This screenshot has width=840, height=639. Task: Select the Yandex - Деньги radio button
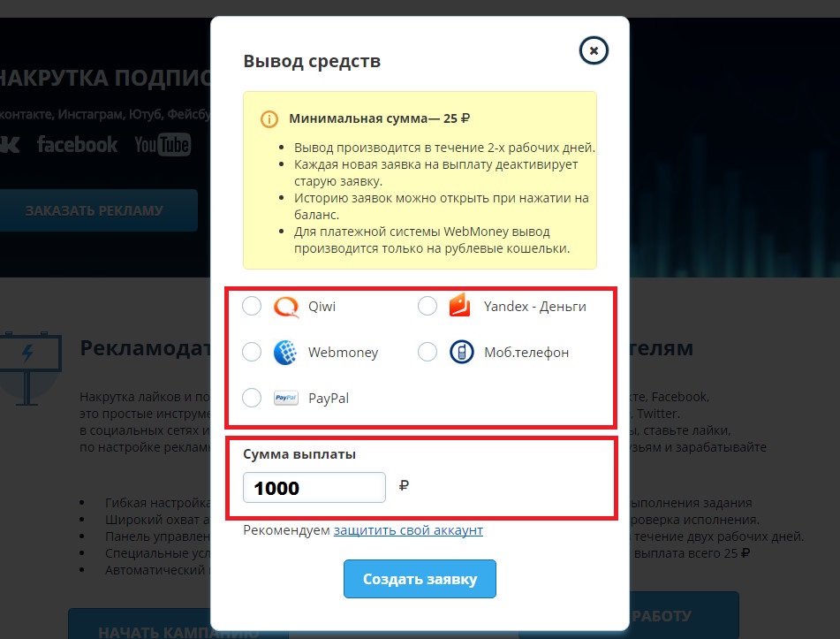click(x=428, y=306)
